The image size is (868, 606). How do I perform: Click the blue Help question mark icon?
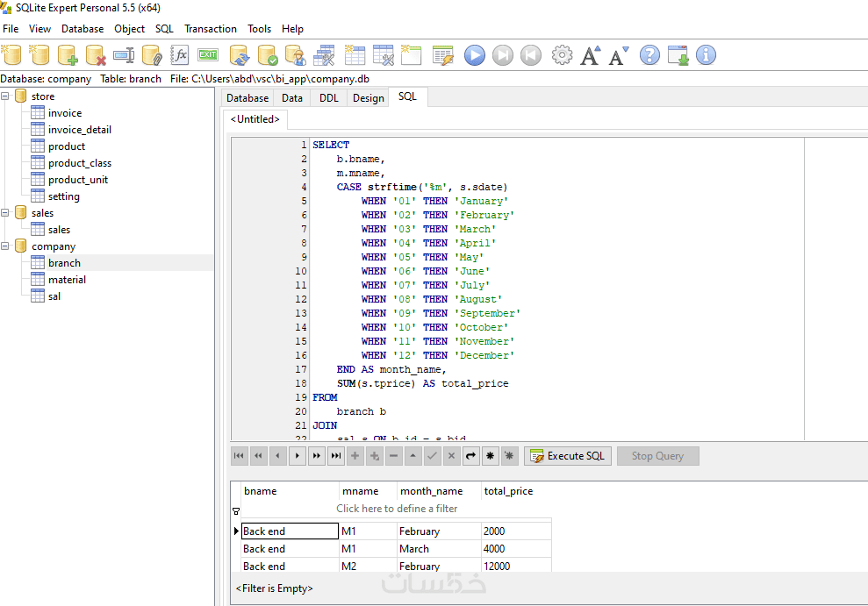pyautogui.click(x=649, y=55)
